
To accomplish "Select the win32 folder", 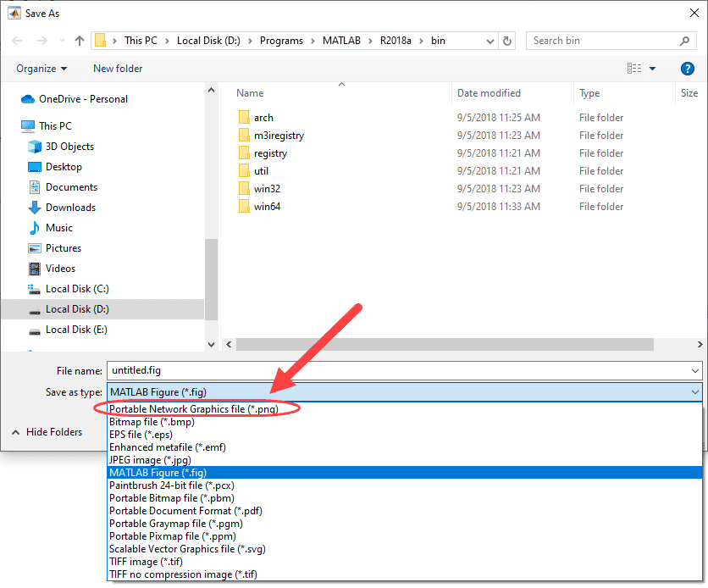I will pyautogui.click(x=260, y=189).
